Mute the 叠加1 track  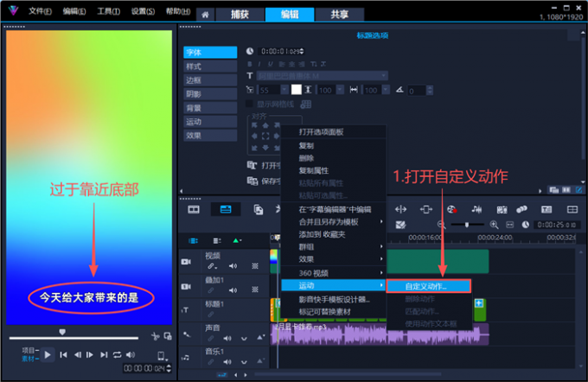[233, 290]
